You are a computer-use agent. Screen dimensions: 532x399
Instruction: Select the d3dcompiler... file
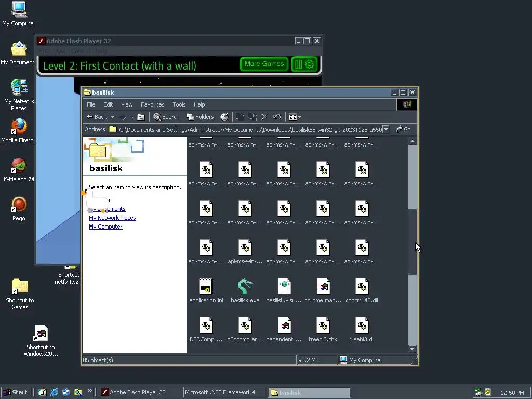coord(245,329)
